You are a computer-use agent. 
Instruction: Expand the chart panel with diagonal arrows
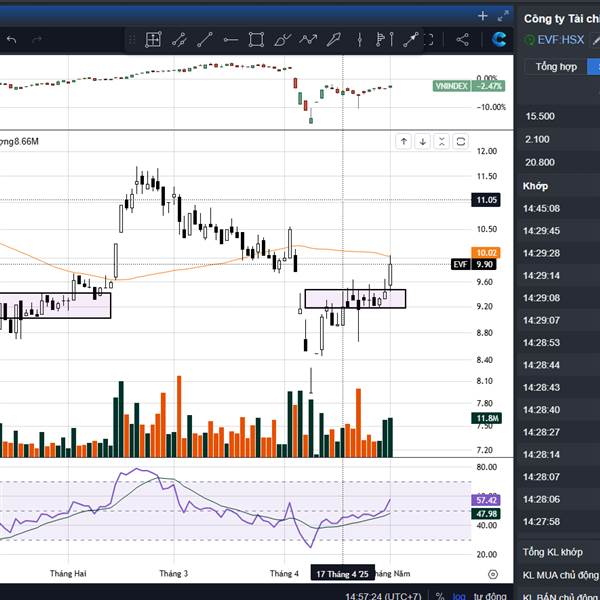(x=503, y=16)
